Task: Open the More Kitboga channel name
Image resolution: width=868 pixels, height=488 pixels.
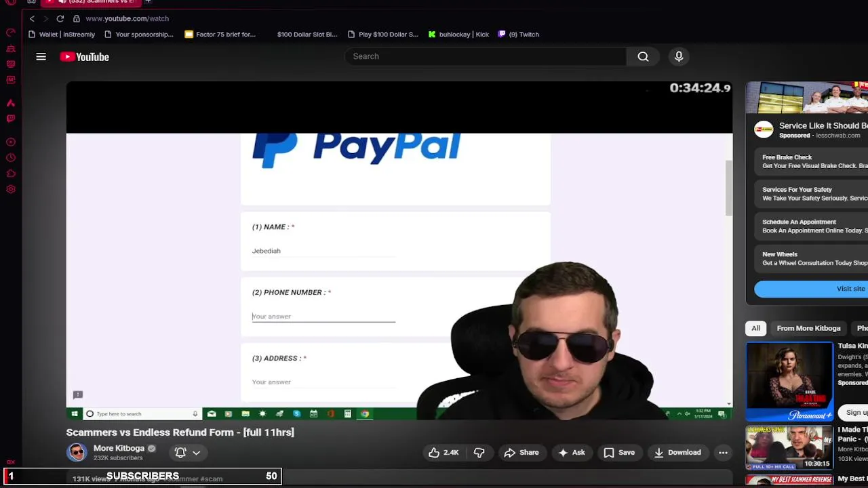Action: [119, 448]
